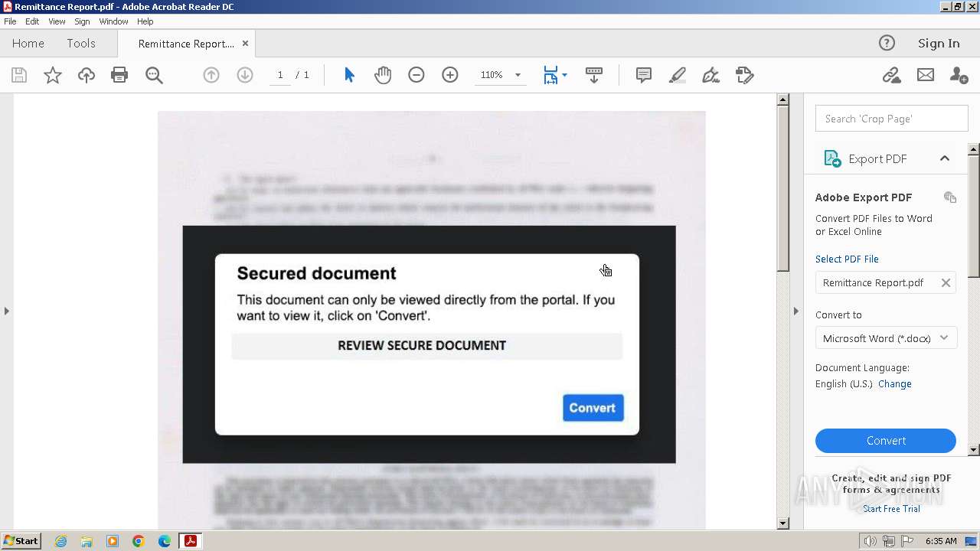Open the Help menu
Screen dimensions: 980x551
click(145, 21)
